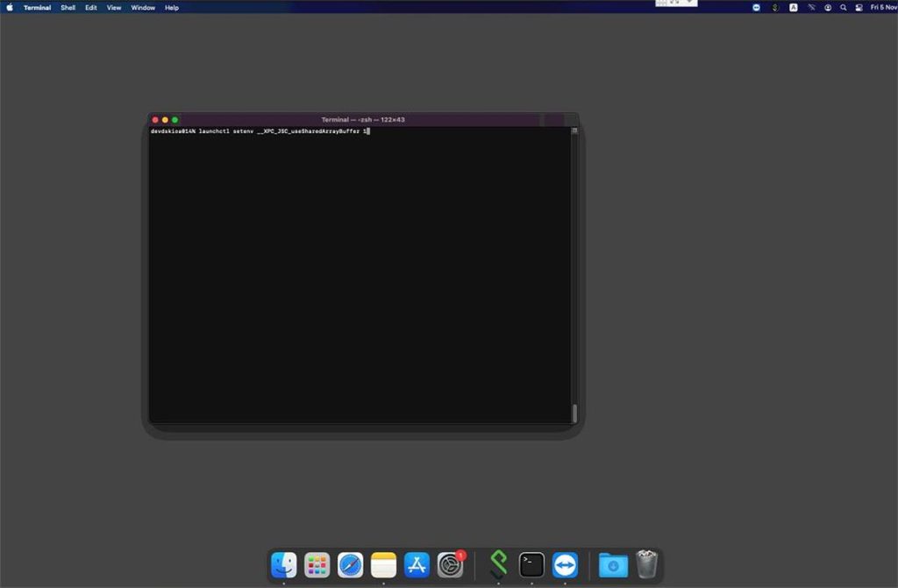Click the date and time display
Screen dimensions: 898x588
point(882,7)
